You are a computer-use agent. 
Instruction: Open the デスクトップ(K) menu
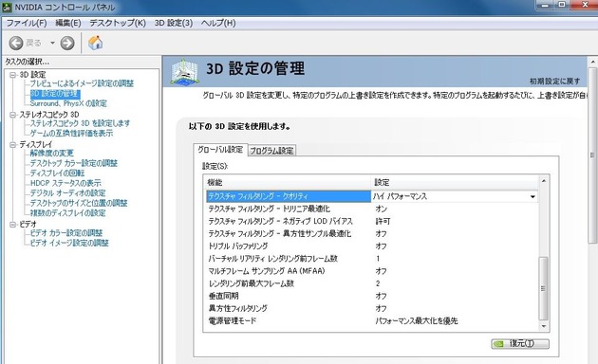pyautogui.click(x=118, y=23)
